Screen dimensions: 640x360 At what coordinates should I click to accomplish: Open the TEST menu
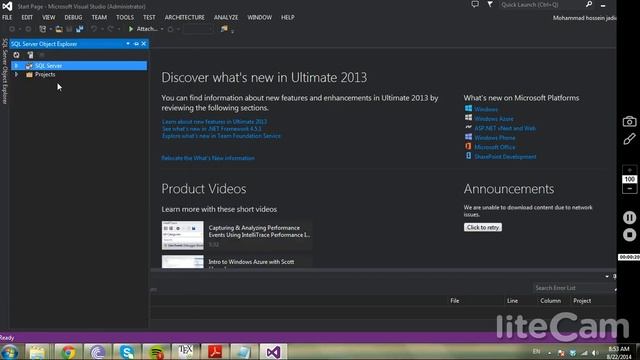tap(149, 18)
